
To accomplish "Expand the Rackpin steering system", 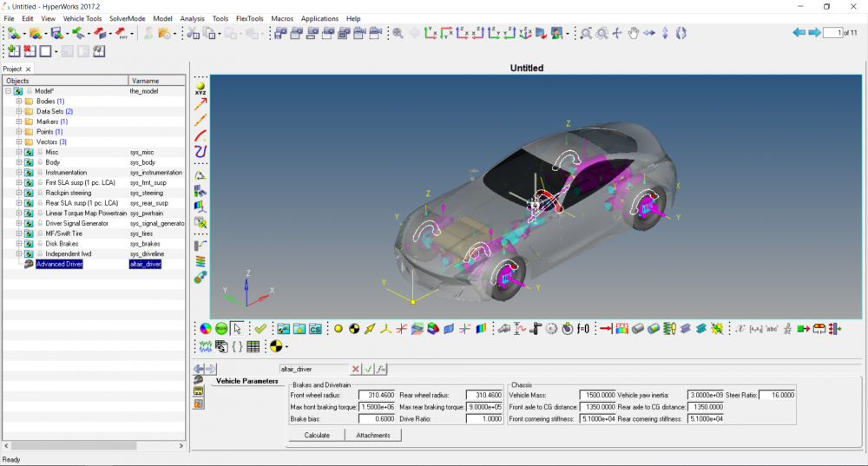I will click(x=19, y=193).
